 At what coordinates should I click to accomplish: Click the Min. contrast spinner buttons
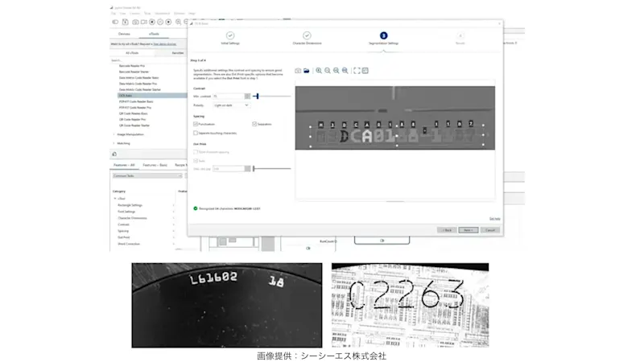247,96
